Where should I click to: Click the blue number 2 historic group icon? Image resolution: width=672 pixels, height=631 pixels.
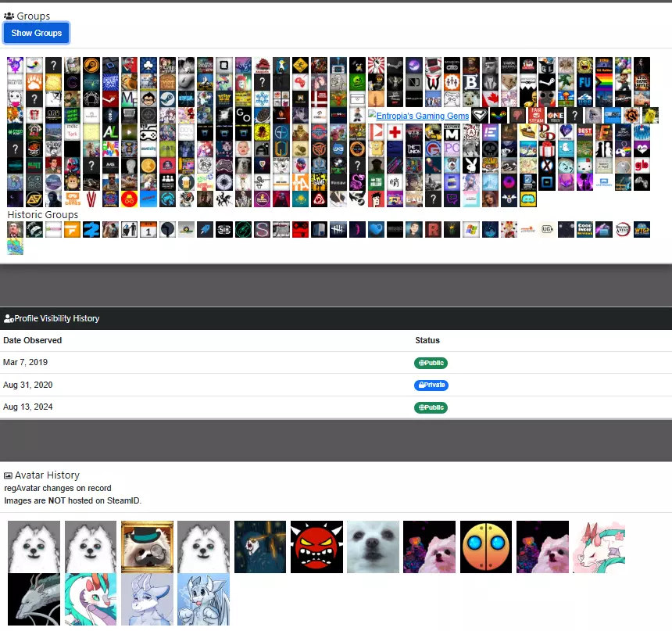[91, 230]
